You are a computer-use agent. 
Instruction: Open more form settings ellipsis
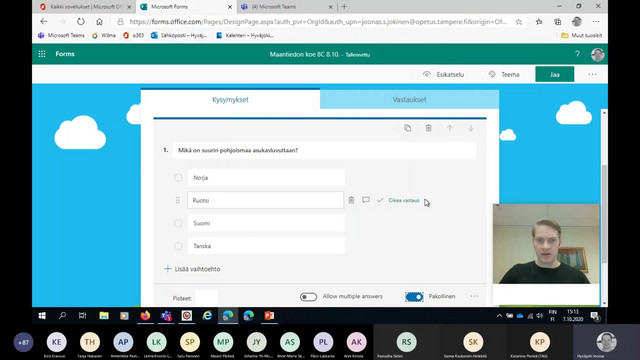tap(592, 74)
